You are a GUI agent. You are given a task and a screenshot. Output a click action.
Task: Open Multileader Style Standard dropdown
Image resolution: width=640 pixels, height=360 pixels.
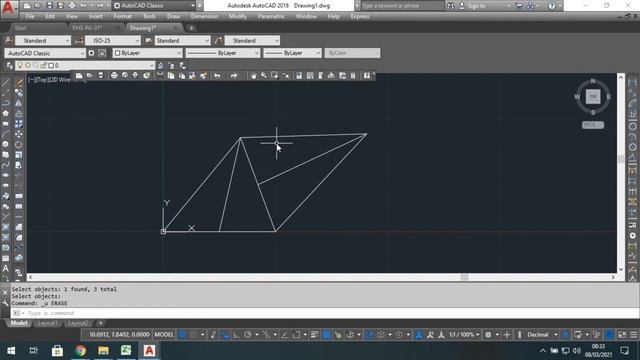click(252, 40)
